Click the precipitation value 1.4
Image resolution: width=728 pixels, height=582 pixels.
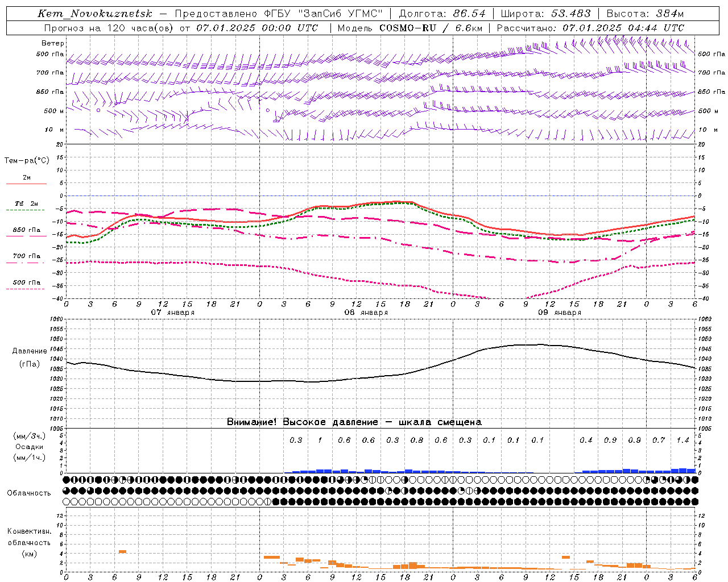[682, 440]
